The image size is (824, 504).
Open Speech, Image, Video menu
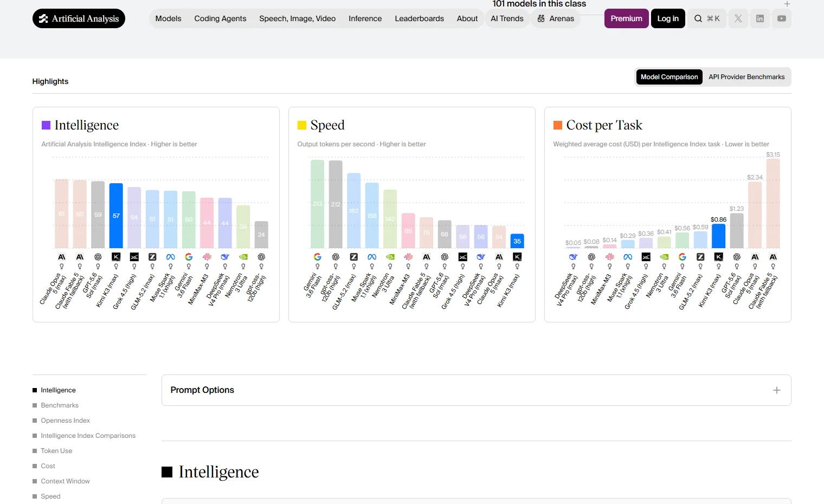(298, 18)
